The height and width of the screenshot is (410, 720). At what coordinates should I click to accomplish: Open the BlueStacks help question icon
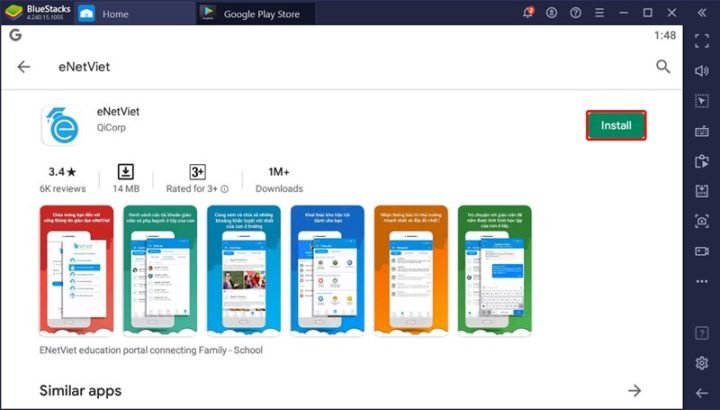575,13
